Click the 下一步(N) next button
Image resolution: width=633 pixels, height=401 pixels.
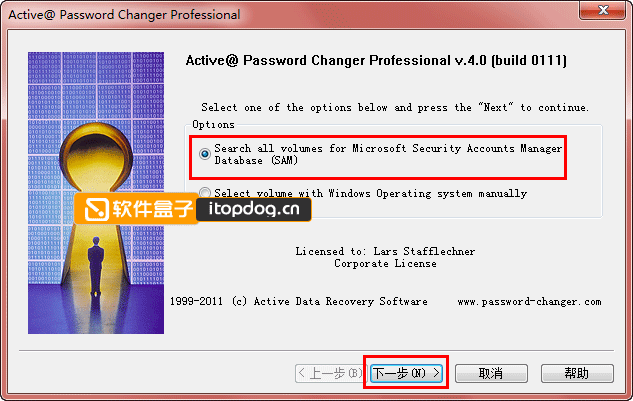407,373
